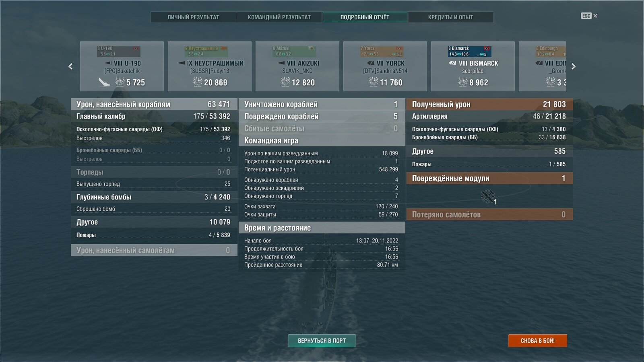Click the Повреждено кораблей header

pos(322,116)
